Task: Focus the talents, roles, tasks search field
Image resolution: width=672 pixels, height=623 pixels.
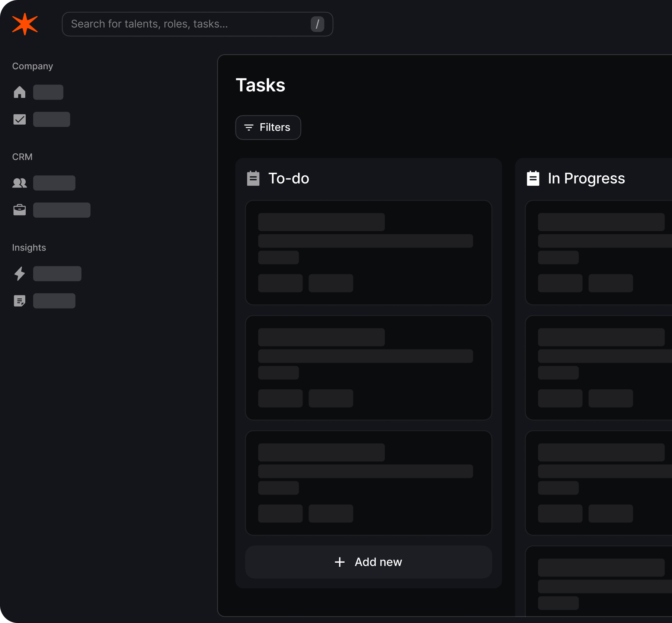Action: [198, 24]
